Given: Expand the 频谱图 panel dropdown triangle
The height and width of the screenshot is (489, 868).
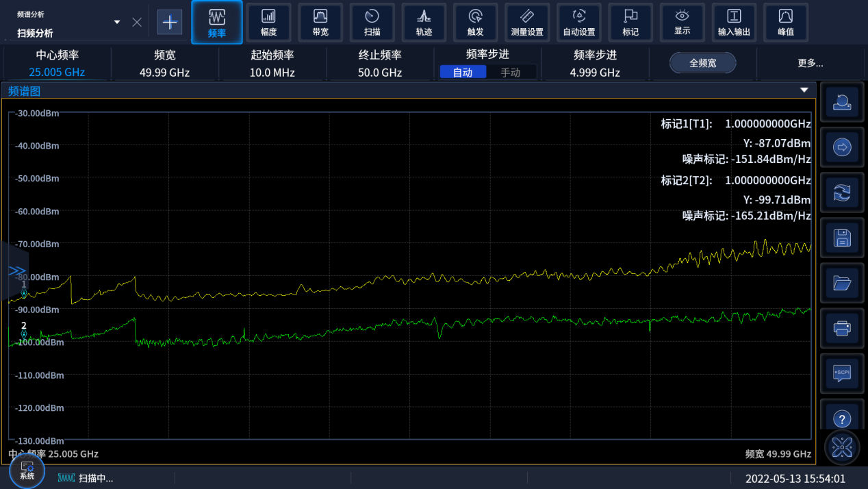Looking at the screenshot, I should coord(804,90).
